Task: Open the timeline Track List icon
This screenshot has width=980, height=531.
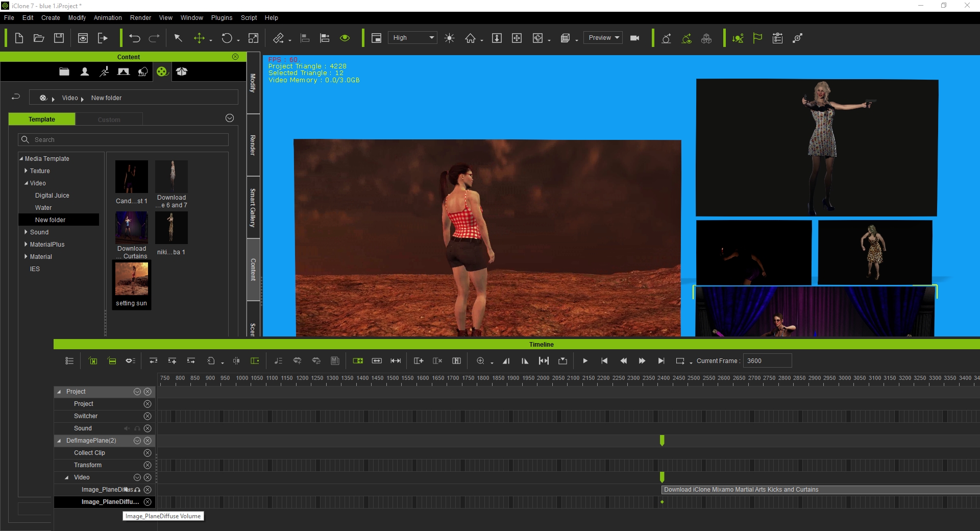Action: [70, 361]
